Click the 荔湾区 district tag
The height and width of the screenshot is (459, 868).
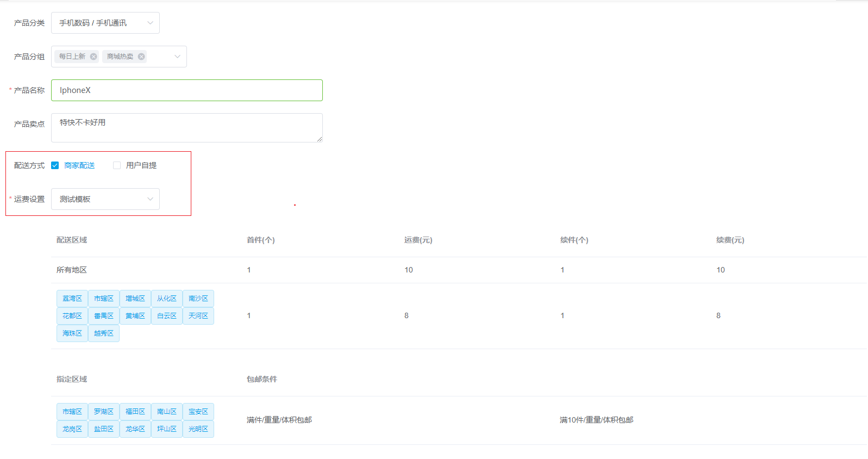click(72, 299)
